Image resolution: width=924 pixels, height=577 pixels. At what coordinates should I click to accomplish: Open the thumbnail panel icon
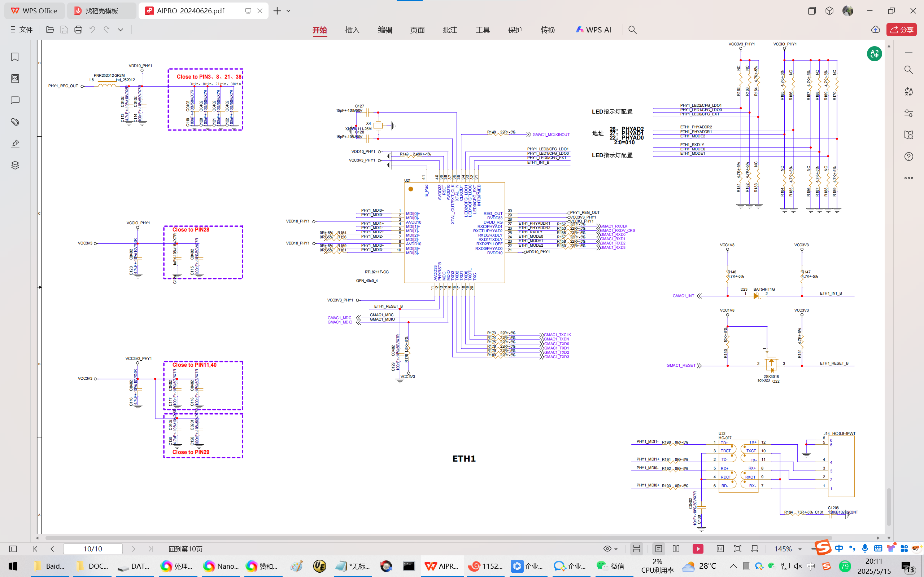pos(15,79)
